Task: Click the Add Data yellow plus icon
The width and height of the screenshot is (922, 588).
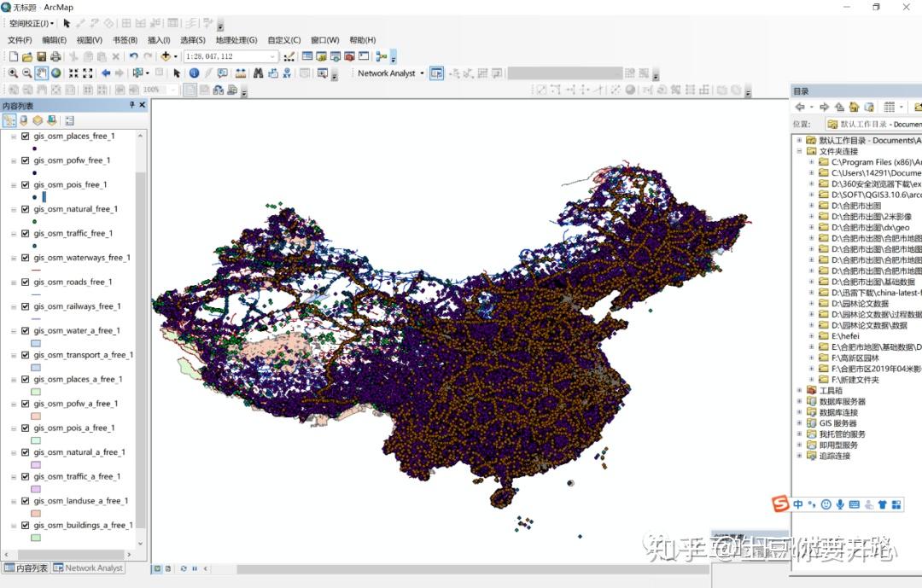Action: [x=165, y=55]
